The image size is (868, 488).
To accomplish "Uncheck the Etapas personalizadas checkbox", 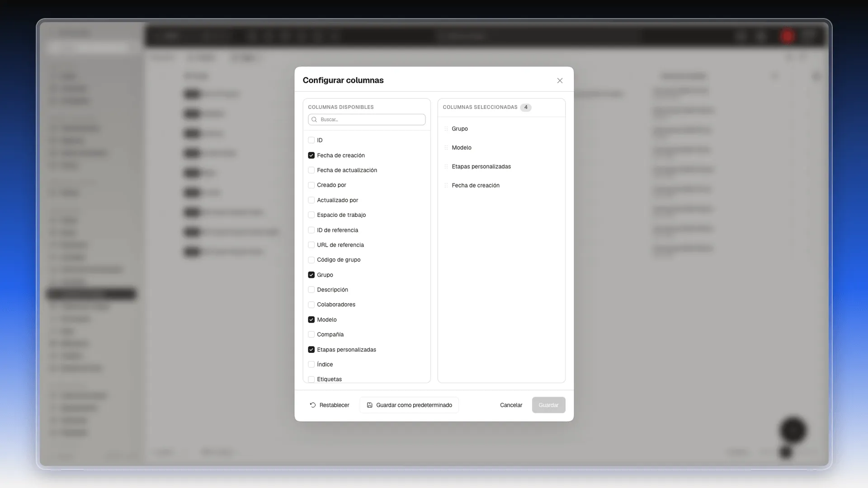I will pos(311,350).
